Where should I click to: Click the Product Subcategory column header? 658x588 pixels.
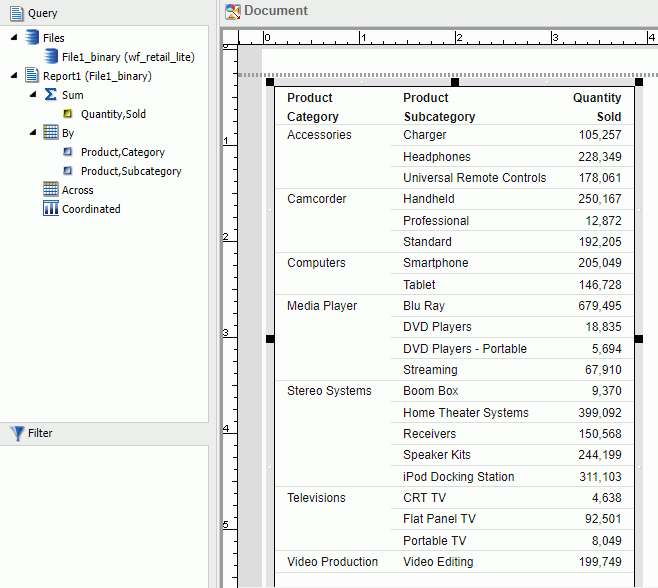[x=438, y=107]
